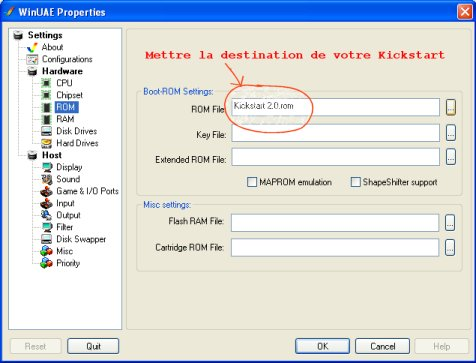This screenshot has width=476, height=363.
Task: Open Game & I/O Ports page
Action: (87, 191)
